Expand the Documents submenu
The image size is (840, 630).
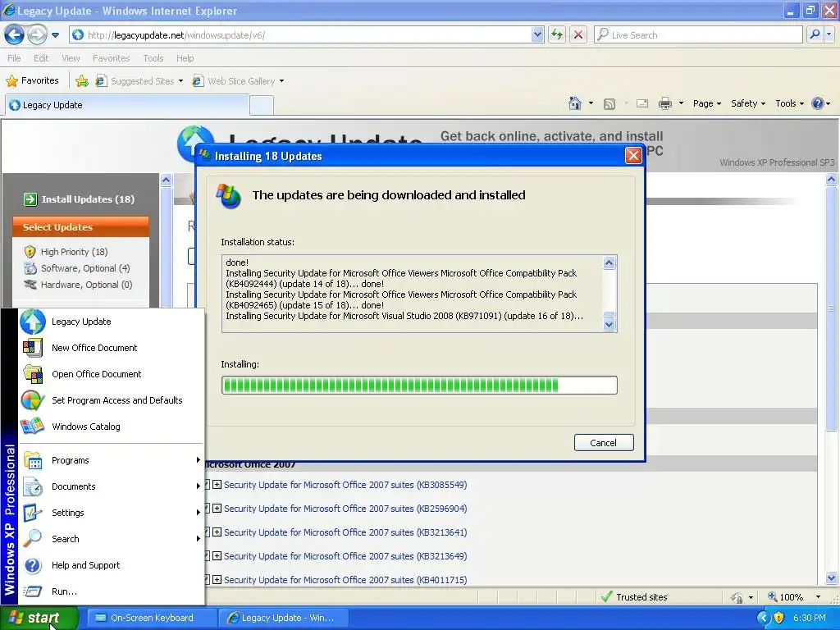point(111,486)
